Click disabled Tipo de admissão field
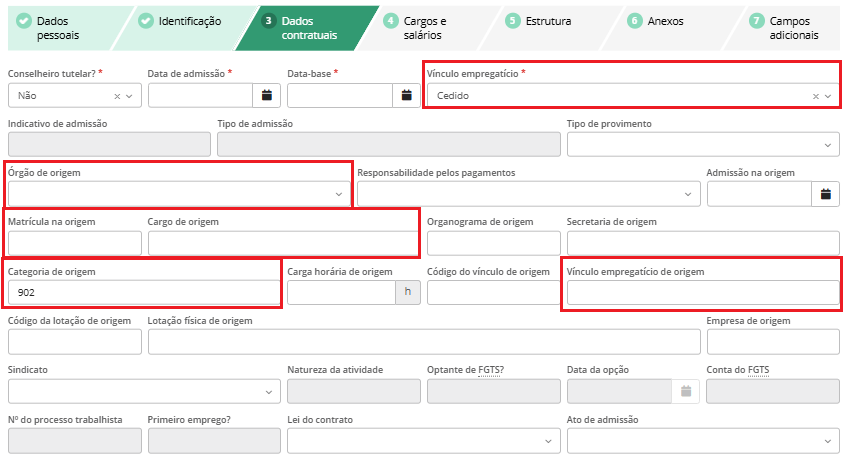 tap(389, 145)
